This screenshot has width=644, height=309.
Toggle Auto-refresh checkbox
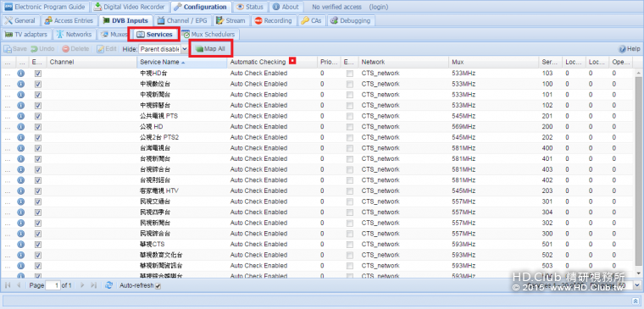point(158,285)
